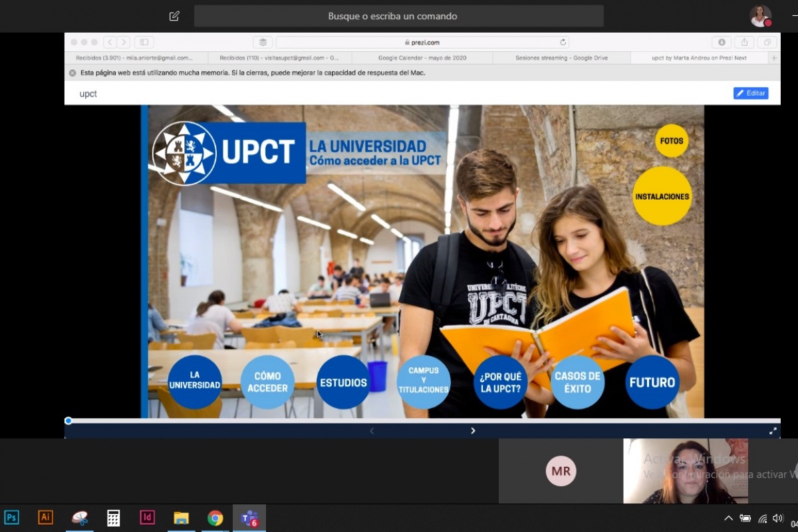798x532 pixels.
Task: Click the Microsoft Teams taskbar icon
Action: click(x=249, y=518)
